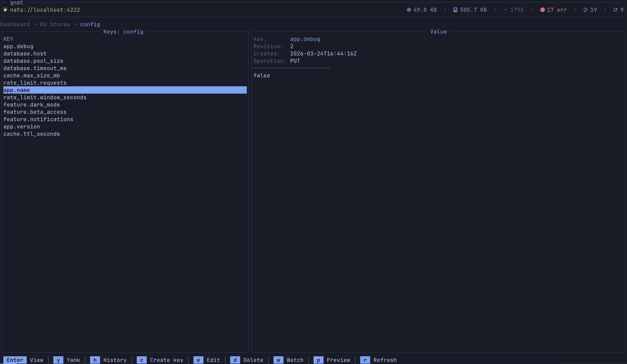Click the 'r' Refresh action
Image resolution: width=627 pixels, height=364 pixels.
click(365, 360)
